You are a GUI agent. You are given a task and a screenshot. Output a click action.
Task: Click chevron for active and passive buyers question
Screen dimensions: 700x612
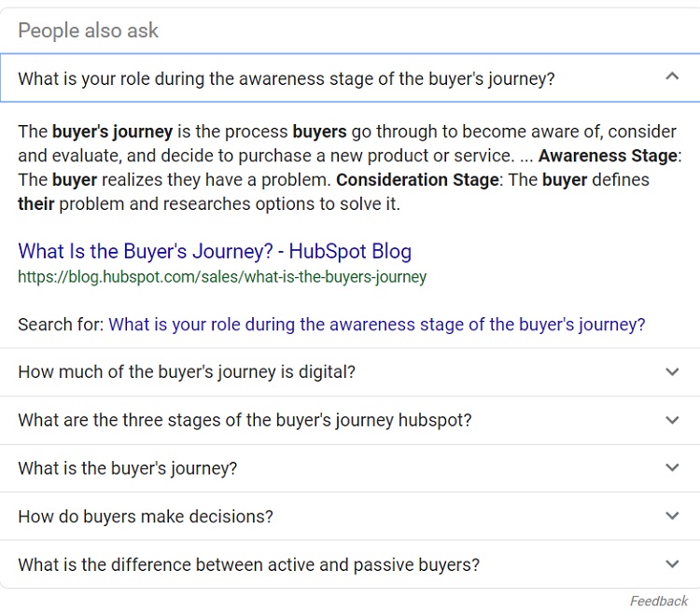(672, 563)
